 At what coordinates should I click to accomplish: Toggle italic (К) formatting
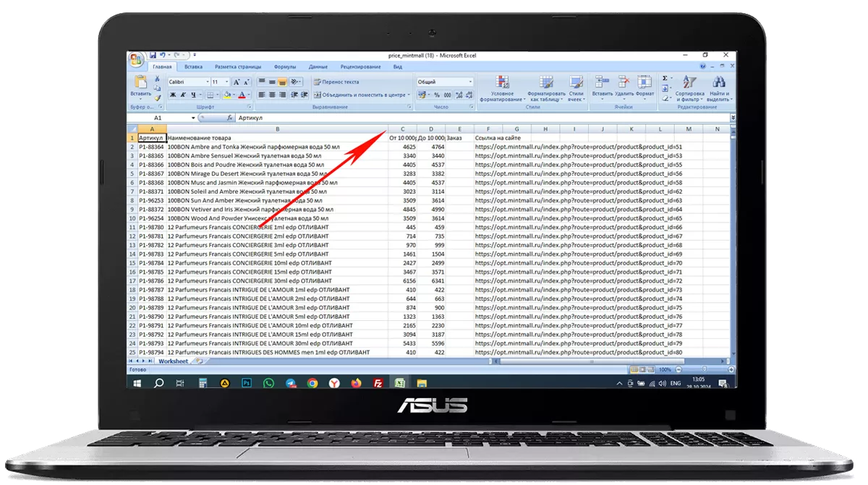coord(183,95)
